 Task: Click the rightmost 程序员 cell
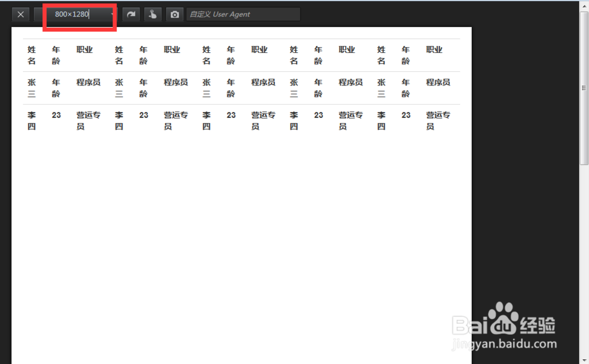438,82
